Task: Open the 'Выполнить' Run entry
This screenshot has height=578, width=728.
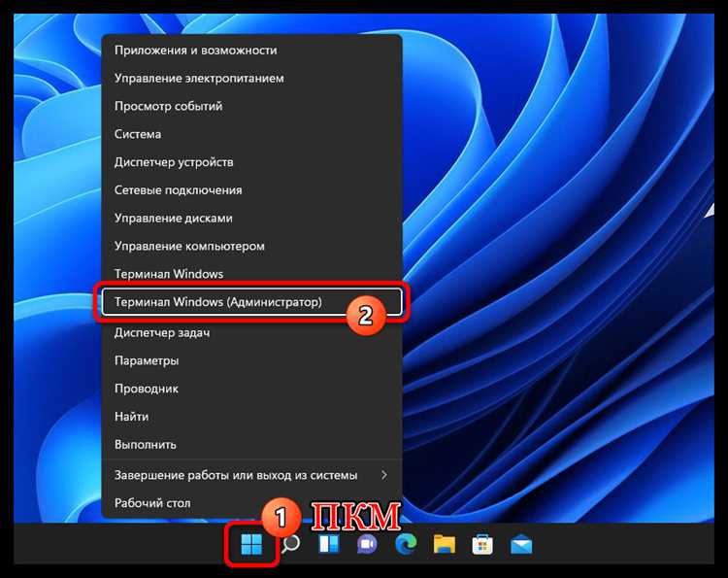Action: pyautogui.click(x=251, y=444)
